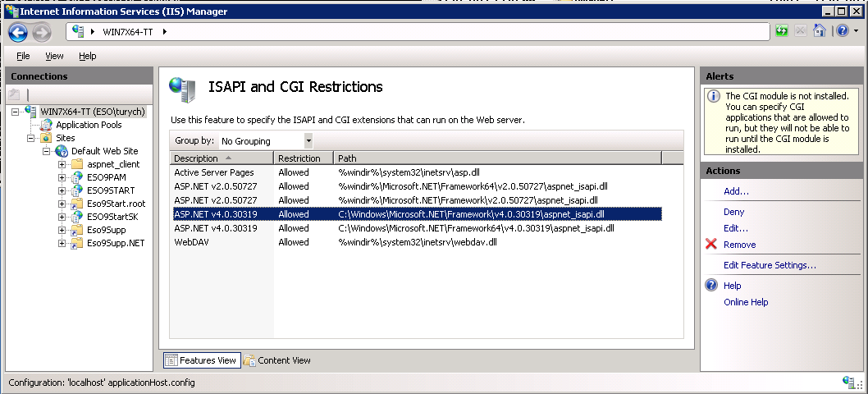This screenshot has width=868, height=394.
Task: Expand the Eso9Supp tree node
Action: tap(62, 230)
